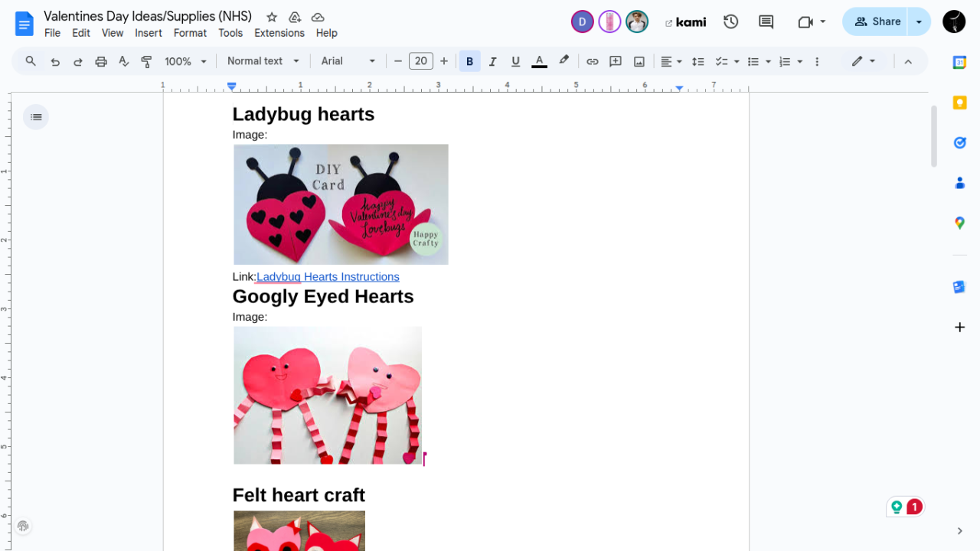Open the Google Docs home icon
Viewport: 980px width, 551px height.
tap(24, 23)
